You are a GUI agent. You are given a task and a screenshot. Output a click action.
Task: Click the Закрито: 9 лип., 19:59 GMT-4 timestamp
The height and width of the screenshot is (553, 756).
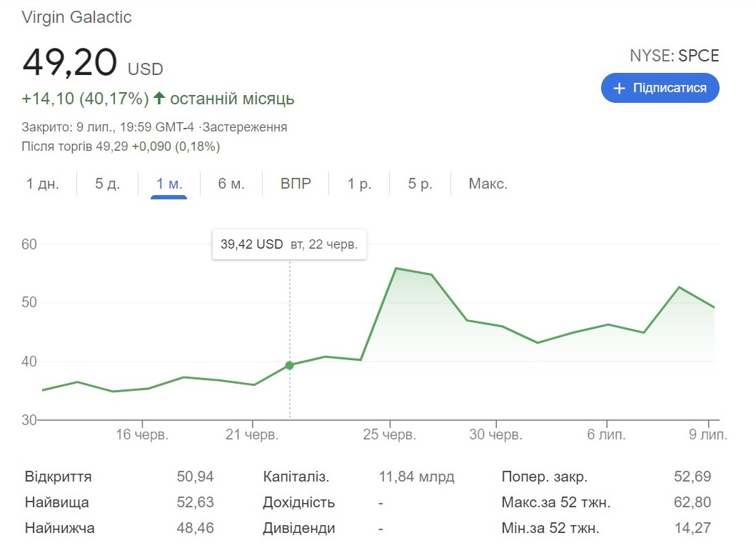pyautogui.click(x=108, y=127)
